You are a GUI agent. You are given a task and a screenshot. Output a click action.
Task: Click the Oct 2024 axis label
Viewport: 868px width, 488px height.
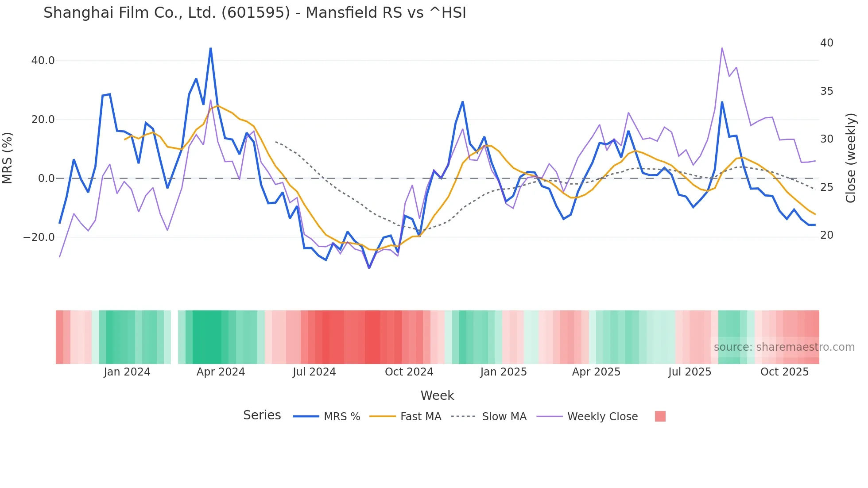click(x=409, y=372)
